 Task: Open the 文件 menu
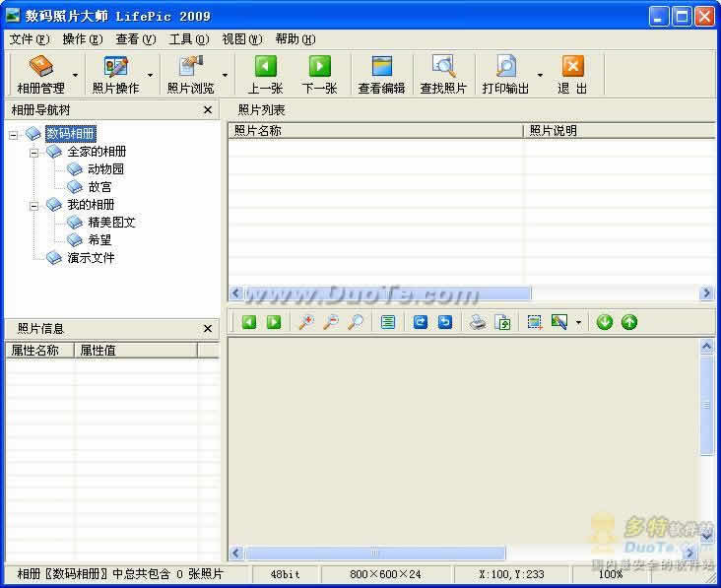[x=29, y=39]
